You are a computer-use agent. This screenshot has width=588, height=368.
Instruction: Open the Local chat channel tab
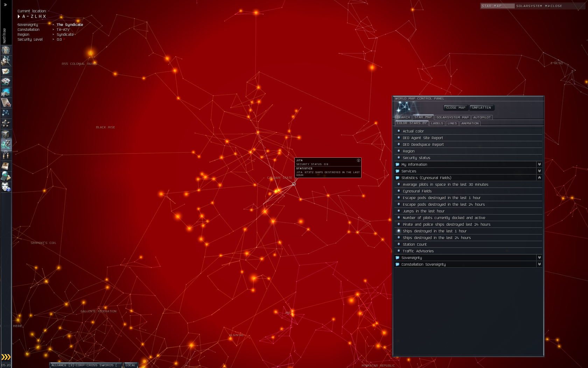131,365
